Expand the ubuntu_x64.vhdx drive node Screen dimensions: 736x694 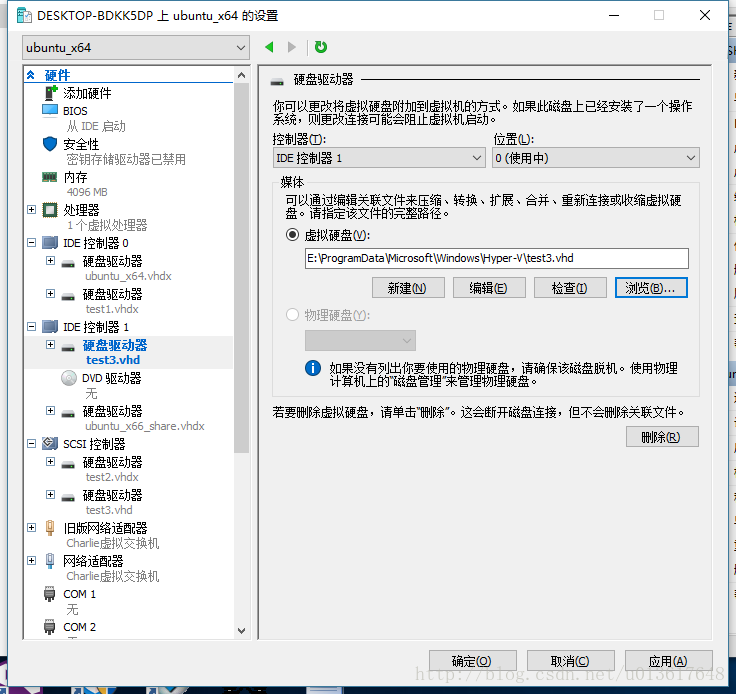[50, 260]
